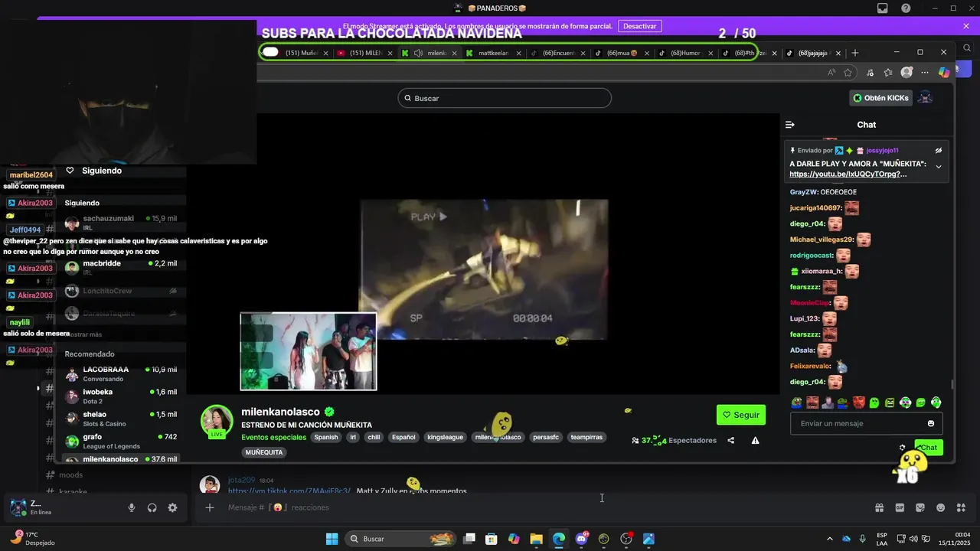Open Edge settings ellipsis menu
This screenshot has width=980, height=551.
[x=925, y=73]
